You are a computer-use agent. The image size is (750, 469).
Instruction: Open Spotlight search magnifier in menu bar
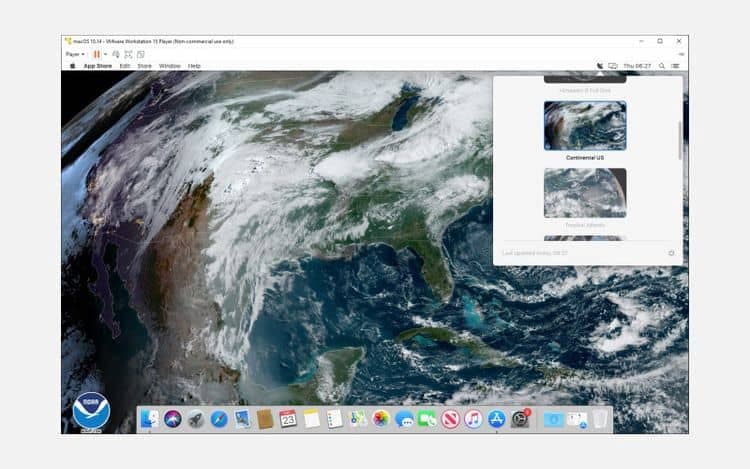[x=662, y=66]
